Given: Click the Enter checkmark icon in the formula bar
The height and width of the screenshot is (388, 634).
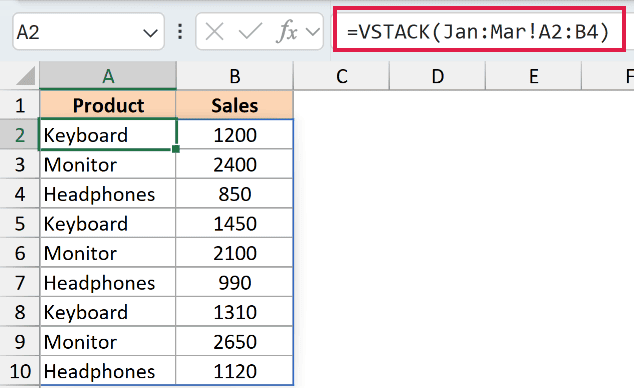Looking at the screenshot, I should click(251, 32).
